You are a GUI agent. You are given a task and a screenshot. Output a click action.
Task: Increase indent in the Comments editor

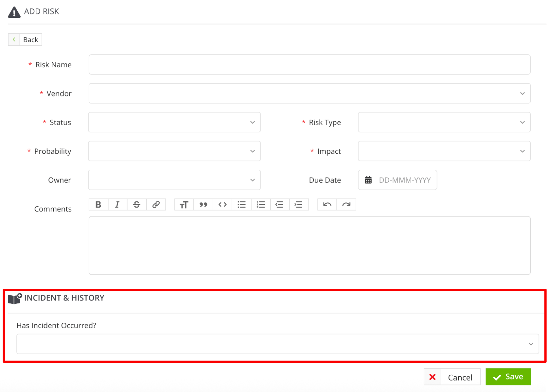[x=299, y=204]
